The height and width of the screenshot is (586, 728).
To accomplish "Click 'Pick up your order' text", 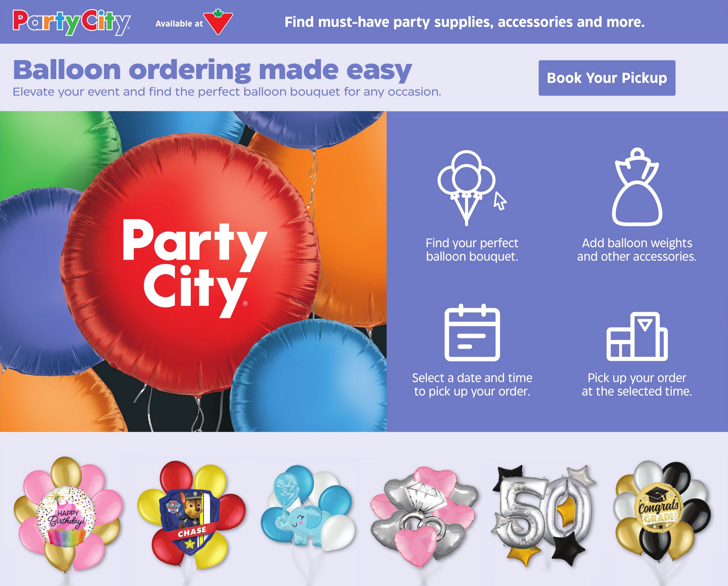I will tap(637, 378).
